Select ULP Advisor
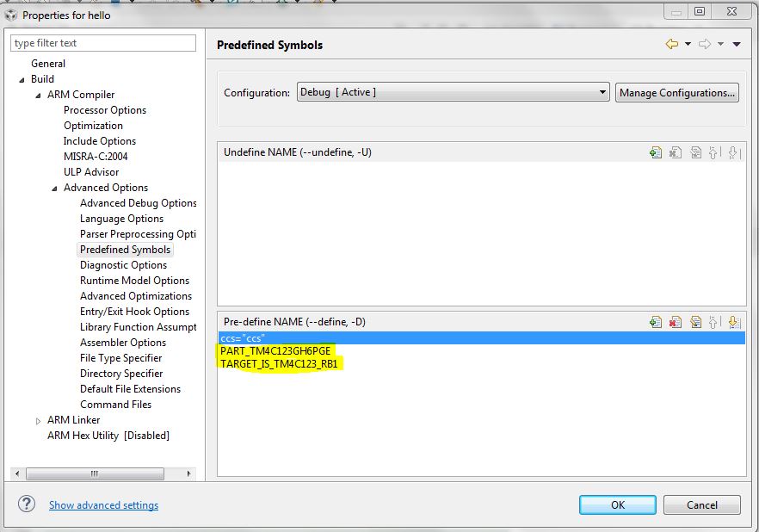Screen dimensions: 759x532 (x=91, y=172)
